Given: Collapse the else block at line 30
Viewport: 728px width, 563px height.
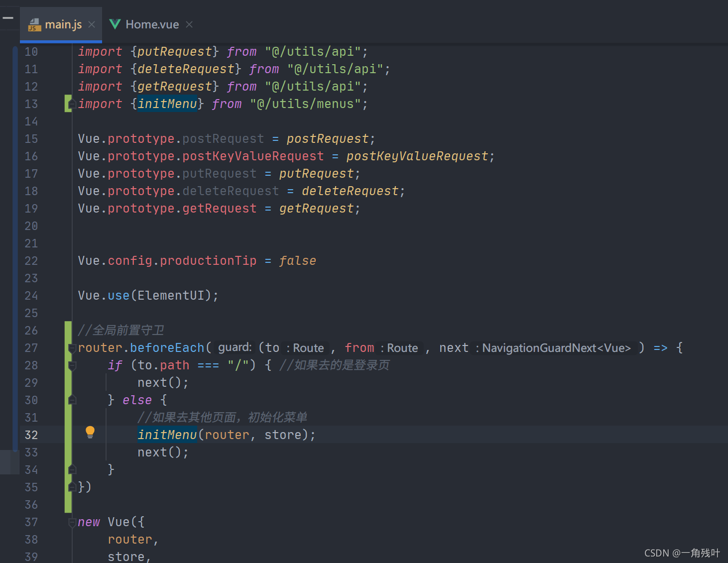Looking at the screenshot, I should pyautogui.click(x=72, y=400).
